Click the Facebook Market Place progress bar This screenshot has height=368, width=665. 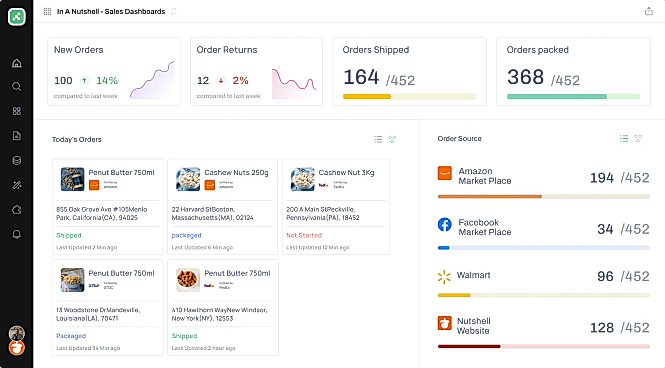pos(544,248)
